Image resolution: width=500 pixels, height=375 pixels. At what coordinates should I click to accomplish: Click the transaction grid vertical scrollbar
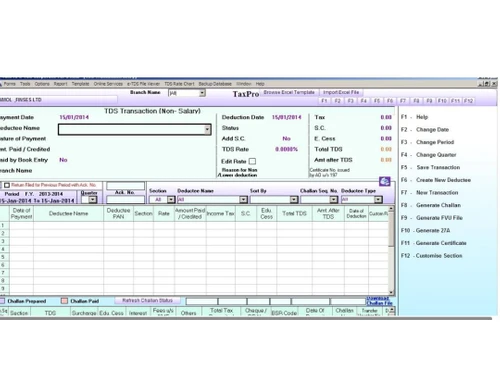[x=391, y=250]
